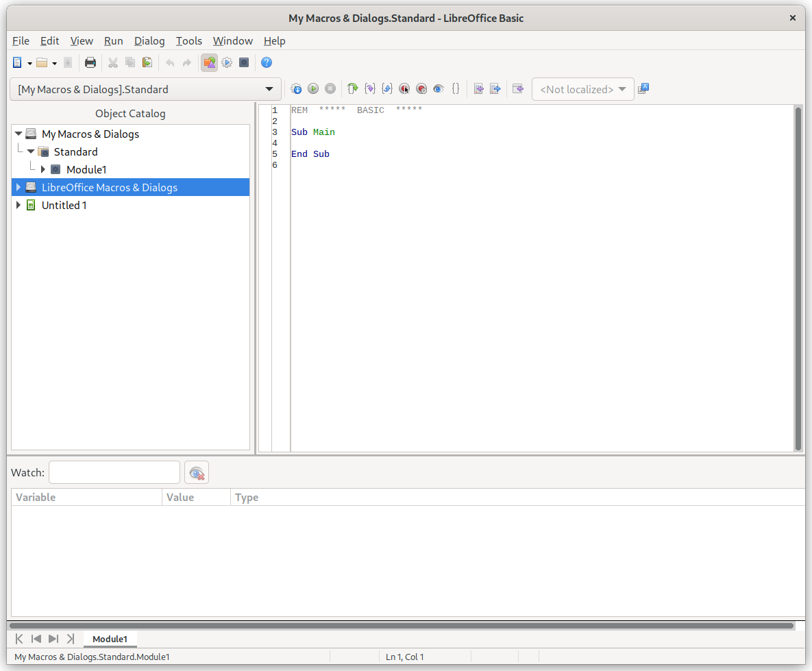Select My Macros & Dialogs row
Viewport: 812px width, 671px height.
(130, 134)
